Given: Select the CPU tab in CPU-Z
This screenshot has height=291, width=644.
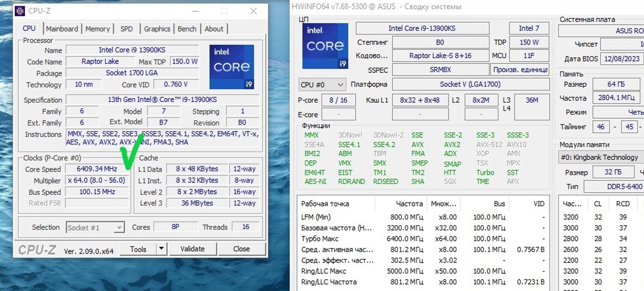Looking at the screenshot, I should [x=29, y=28].
